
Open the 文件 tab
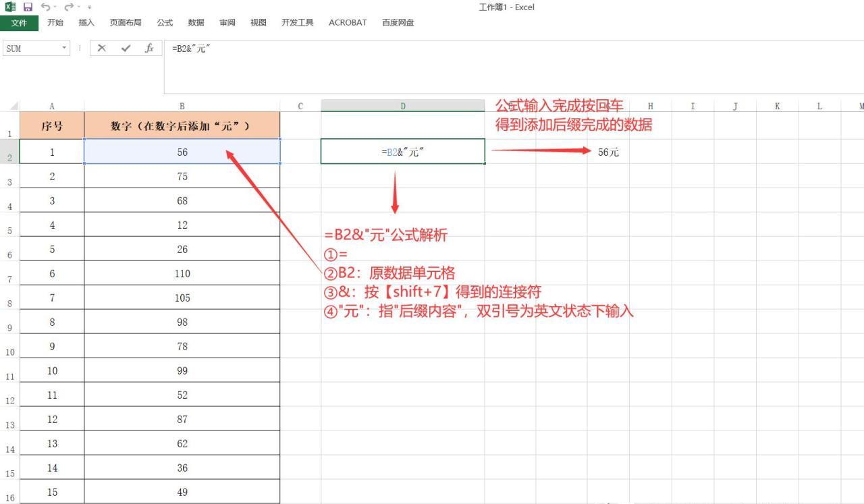[19, 23]
